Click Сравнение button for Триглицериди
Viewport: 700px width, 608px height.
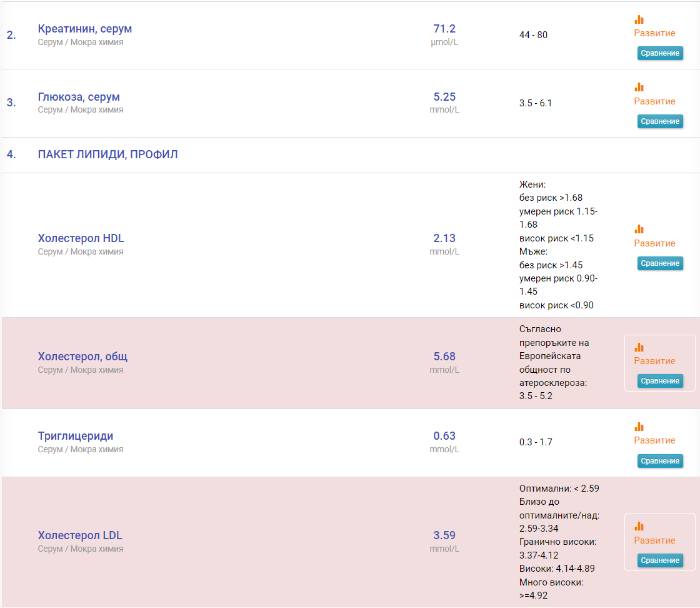(x=660, y=461)
